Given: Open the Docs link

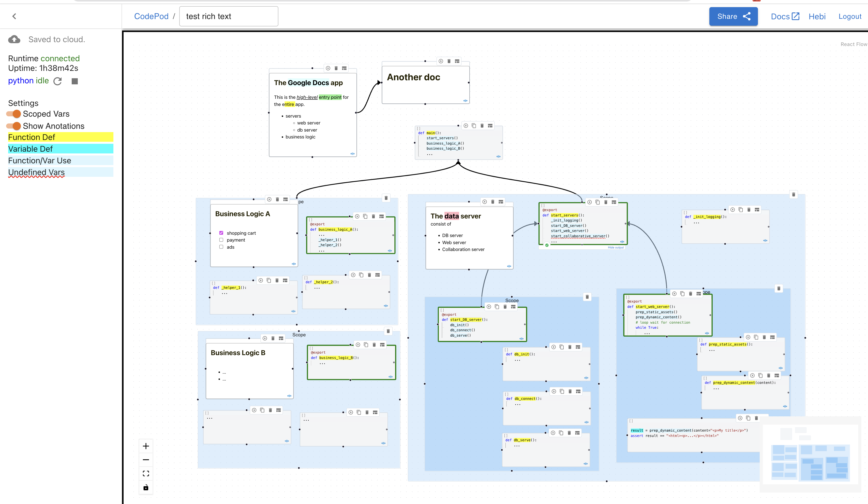Looking at the screenshot, I should 785,17.
